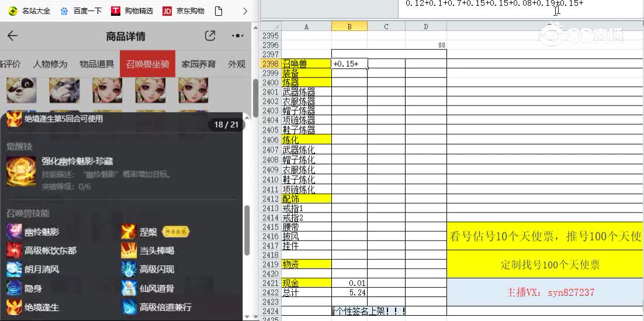
Task: Click the 幽怜魅影 skill icon
Action: (x=14, y=232)
